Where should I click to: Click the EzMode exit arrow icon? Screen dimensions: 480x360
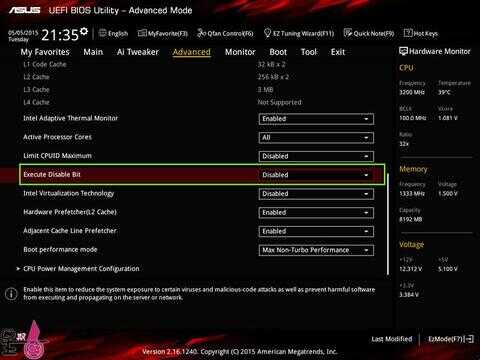tap(469, 339)
